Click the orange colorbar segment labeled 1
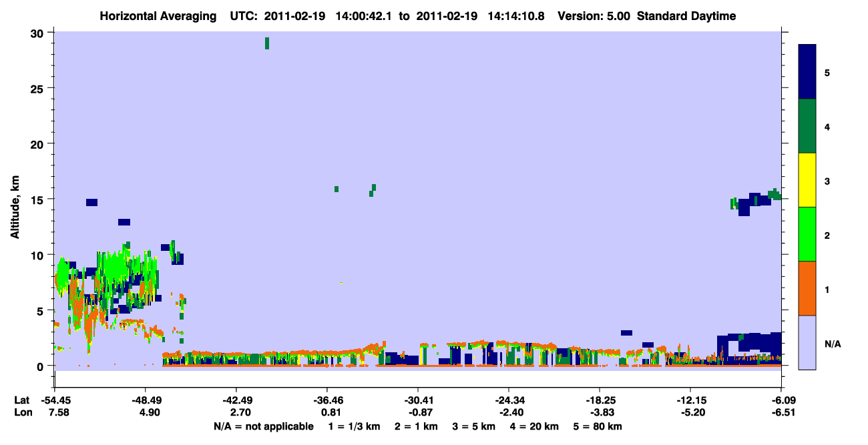Viewport: 868px width, 445px height. 807,288
